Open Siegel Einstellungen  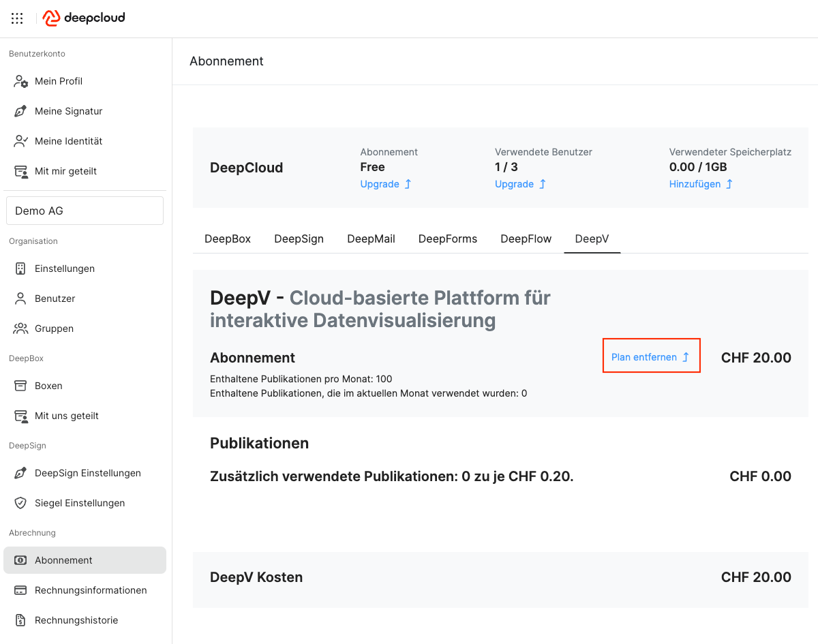click(x=80, y=503)
